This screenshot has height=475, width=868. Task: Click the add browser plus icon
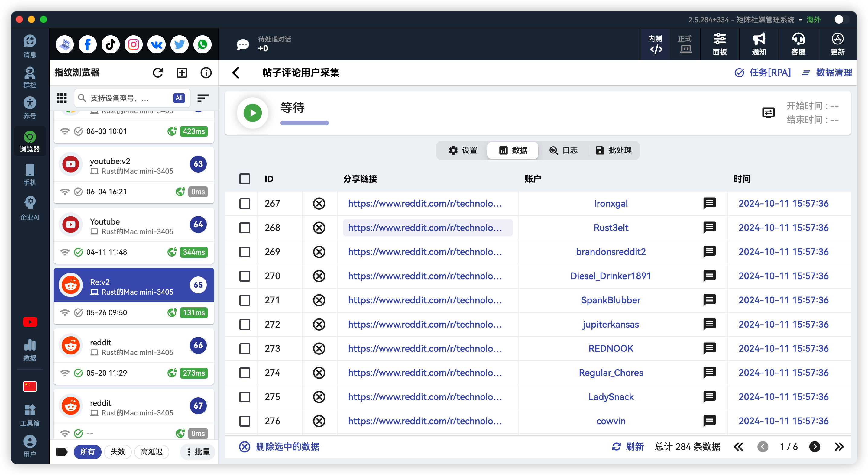[182, 73]
